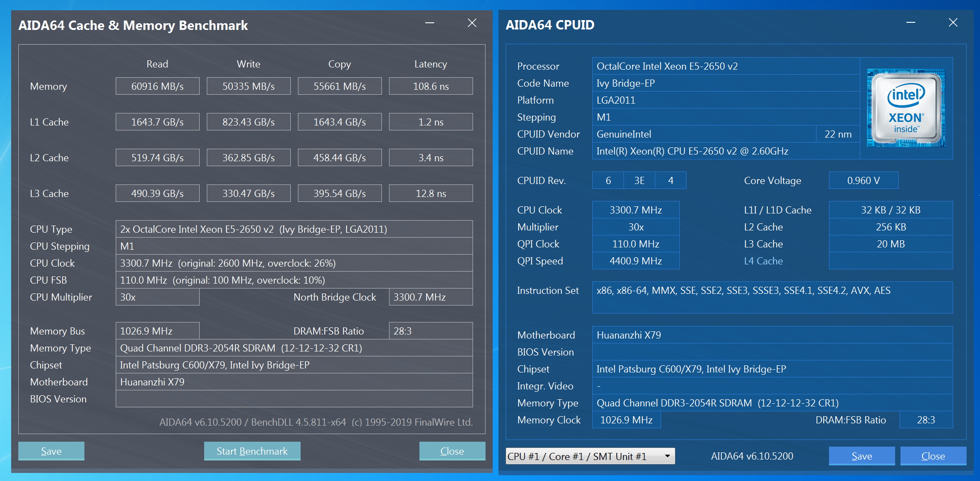The image size is (980, 481).
Task: Click the North Bridge Clock 3300.7 MHz value
Action: click(431, 297)
